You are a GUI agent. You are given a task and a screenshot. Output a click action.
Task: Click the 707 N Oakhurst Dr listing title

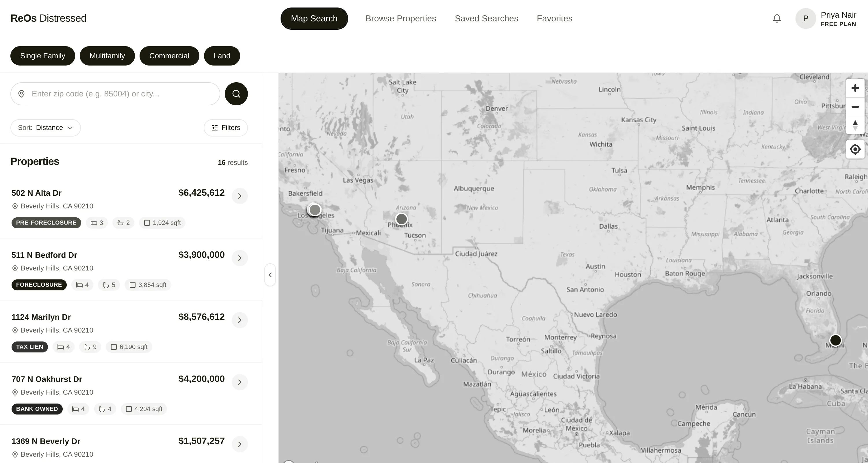[x=47, y=379]
